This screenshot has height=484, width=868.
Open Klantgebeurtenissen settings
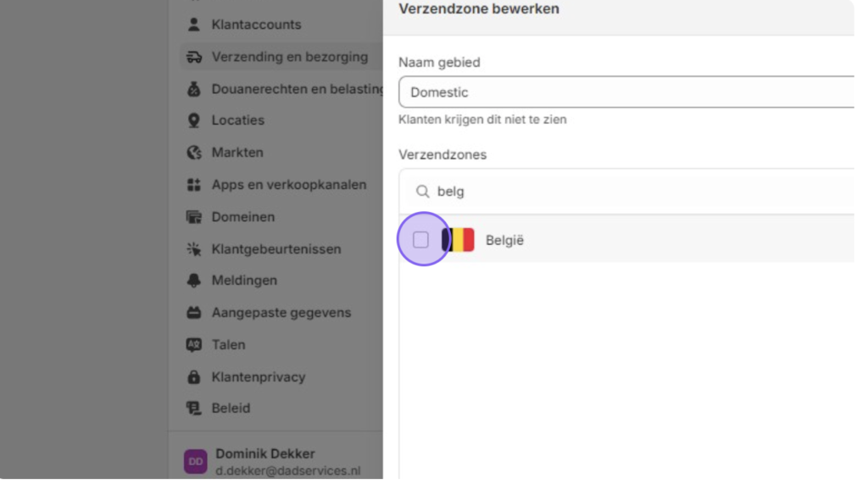click(x=275, y=248)
